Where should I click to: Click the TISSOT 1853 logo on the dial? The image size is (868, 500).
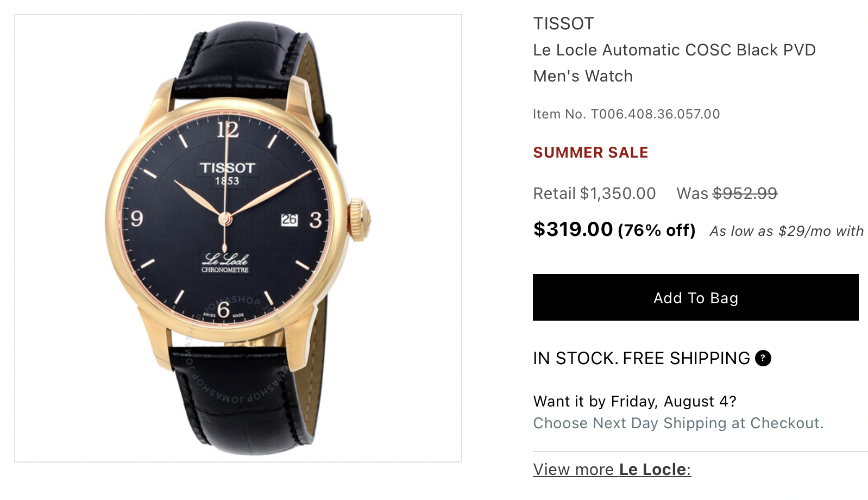(227, 173)
